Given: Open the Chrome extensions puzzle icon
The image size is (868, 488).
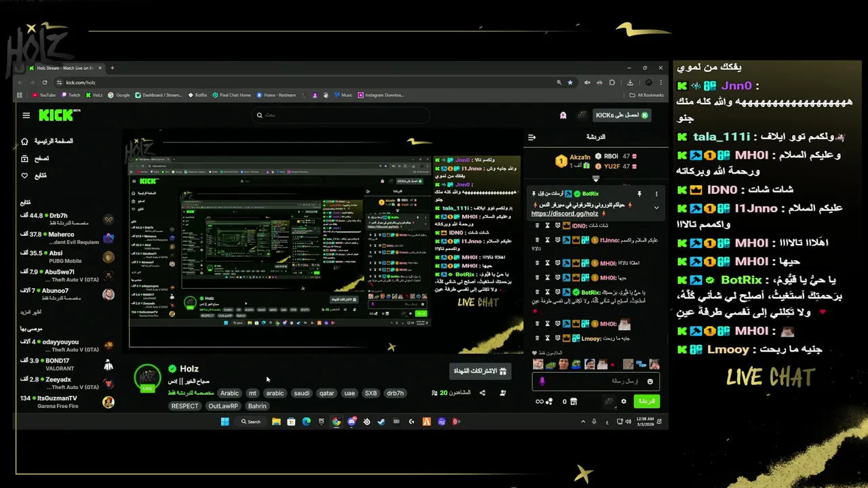Looking at the screenshot, I should coord(612,82).
